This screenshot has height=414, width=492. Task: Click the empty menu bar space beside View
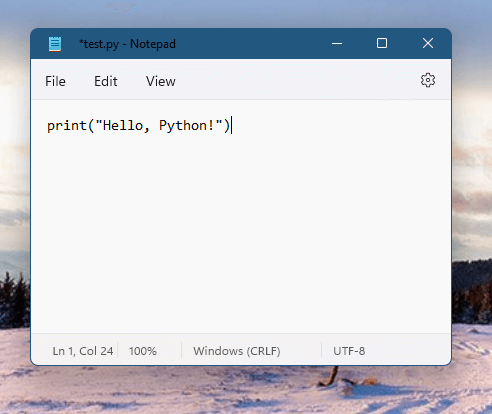297,81
